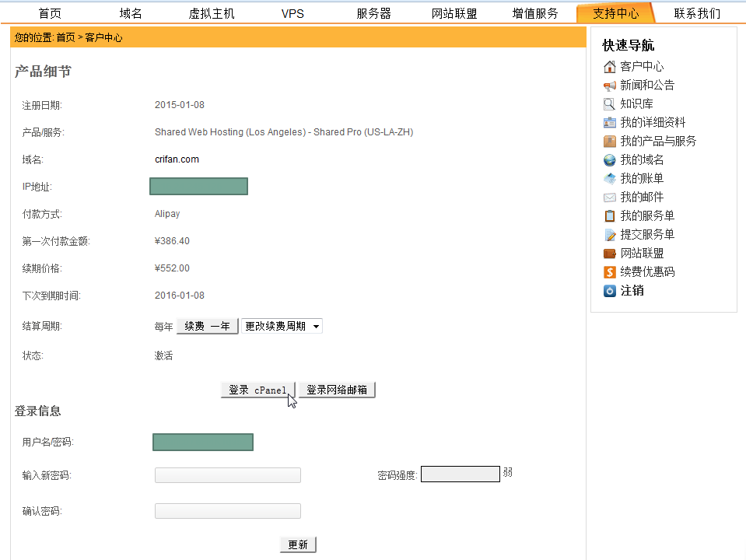Click the domain name crifan.com
This screenshot has height=560, width=746.
click(x=177, y=159)
